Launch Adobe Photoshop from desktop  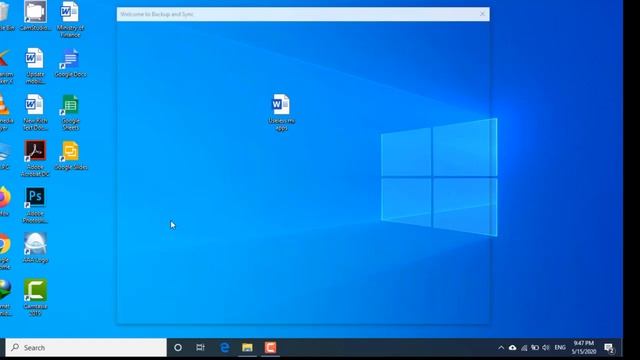pos(35,205)
